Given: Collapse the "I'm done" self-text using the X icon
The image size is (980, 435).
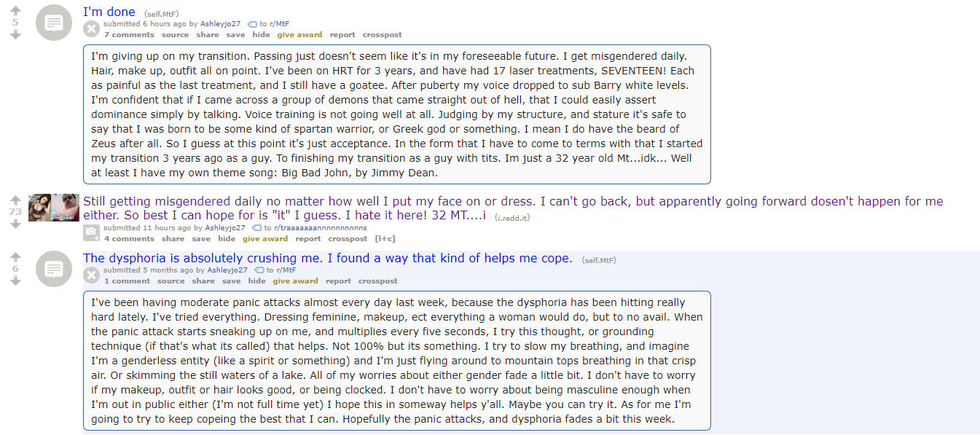Looking at the screenshot, I should [x=91, y=29].
